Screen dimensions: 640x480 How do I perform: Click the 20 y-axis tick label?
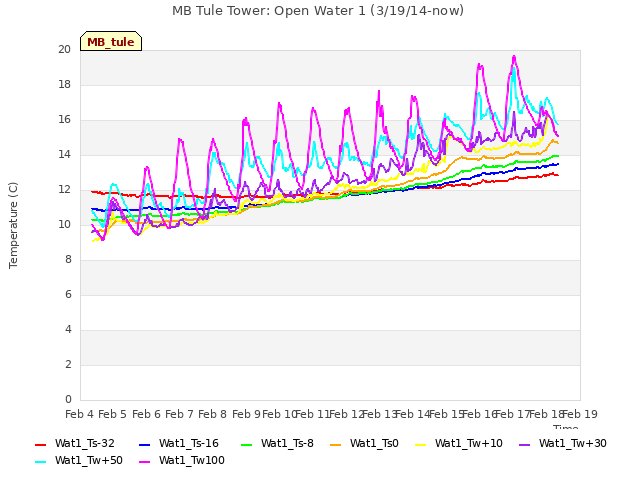(x=64, y=49)
